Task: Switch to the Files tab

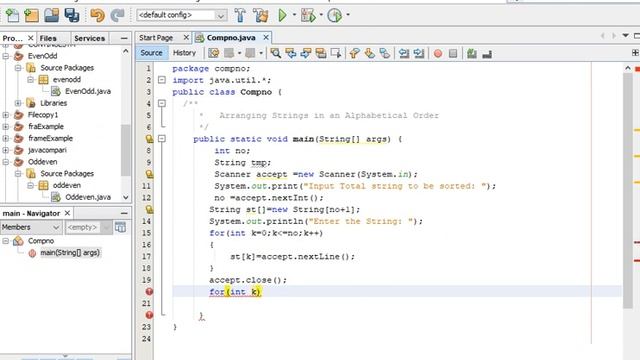Action: coord(48,38)
